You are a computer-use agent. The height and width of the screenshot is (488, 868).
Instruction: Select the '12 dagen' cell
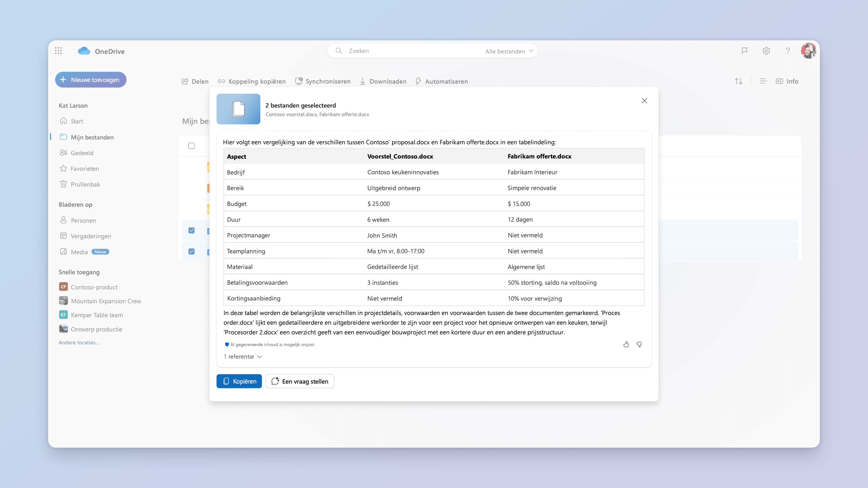click(520, 219)
